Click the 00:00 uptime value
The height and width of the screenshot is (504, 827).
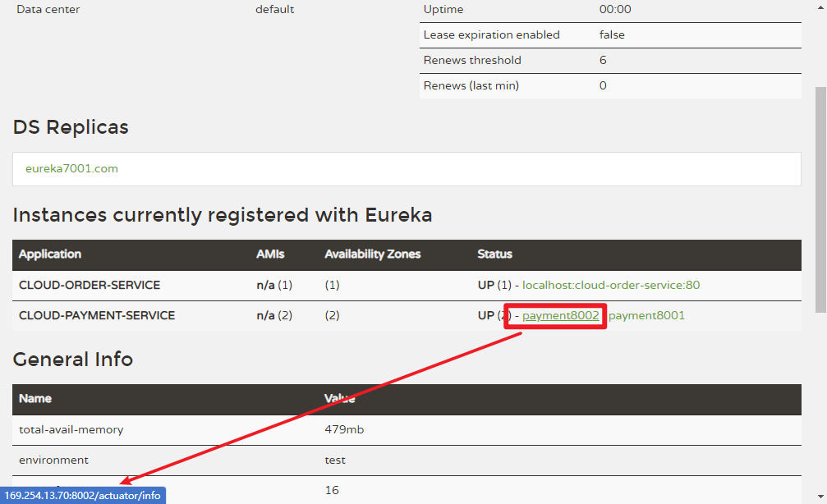click(x=615, y=10)
